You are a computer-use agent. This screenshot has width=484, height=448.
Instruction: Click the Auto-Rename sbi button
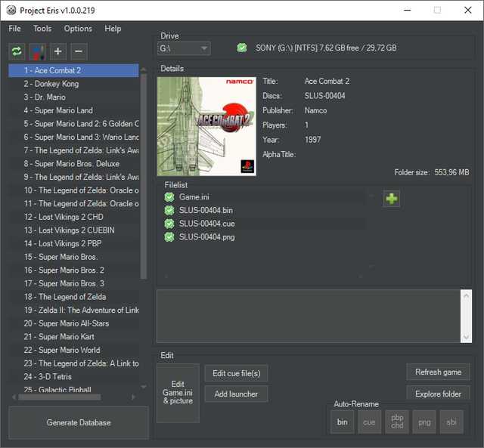point(451,422)
